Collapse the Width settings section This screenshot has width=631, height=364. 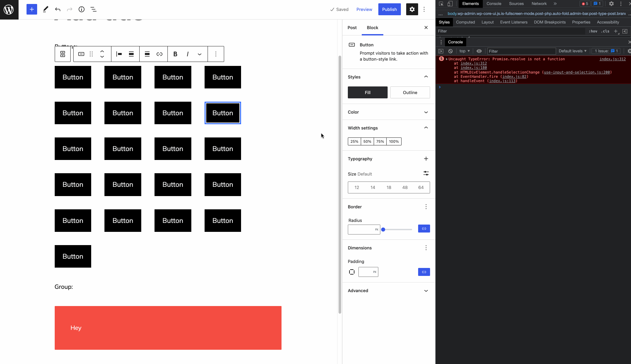[426, 128]
